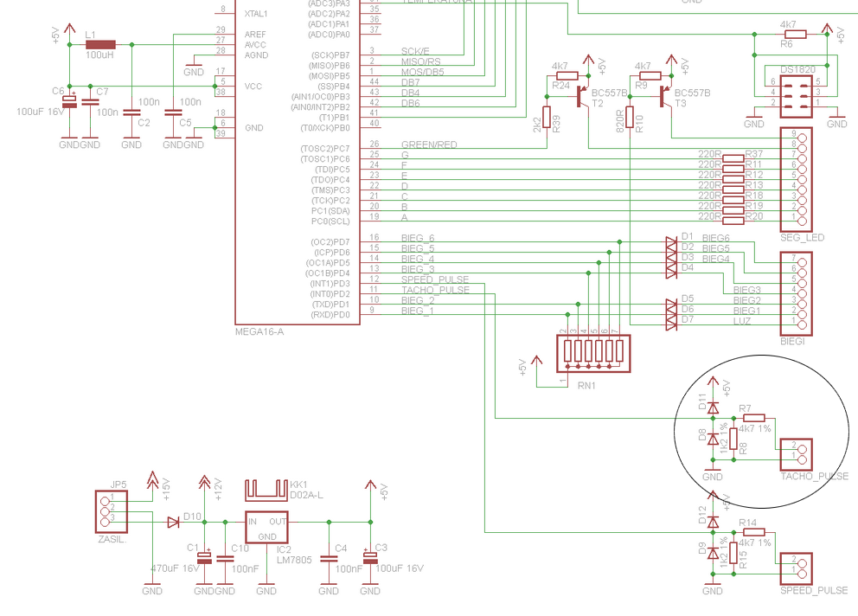Pick the C2 capacitor symbol
The image size is (858, 616).
pos(131,112)
